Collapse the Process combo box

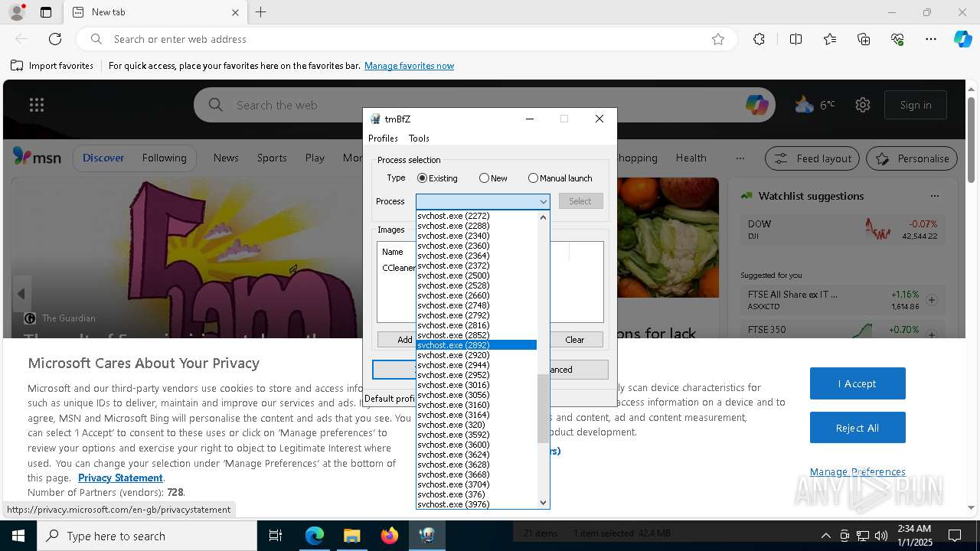coord(544,201)
